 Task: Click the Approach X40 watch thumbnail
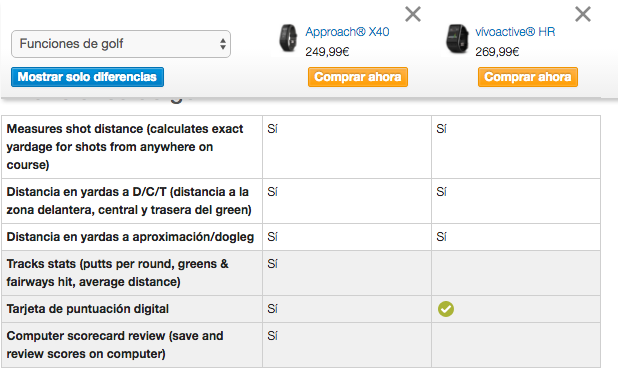(x=288, y=38)
